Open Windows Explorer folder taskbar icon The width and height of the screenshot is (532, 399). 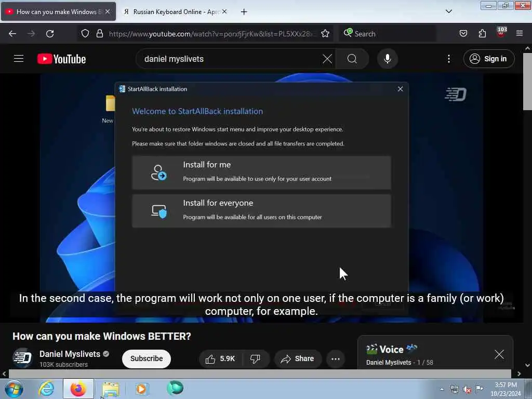[111, 389]
